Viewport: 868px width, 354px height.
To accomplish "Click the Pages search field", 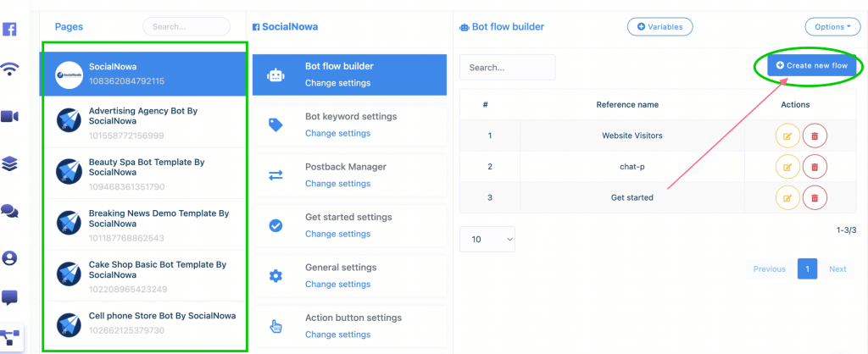I will (x=186, y=26).
